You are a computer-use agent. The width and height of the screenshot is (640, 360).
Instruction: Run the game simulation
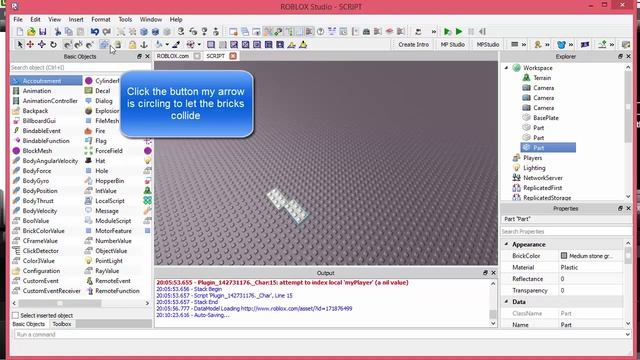point(459,31)
